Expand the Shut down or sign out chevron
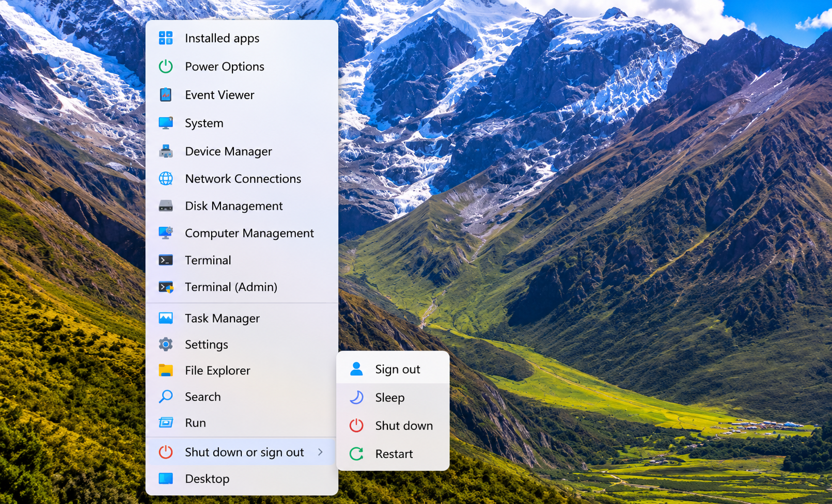This screenshot has height=504, width=832. point(320,452)
